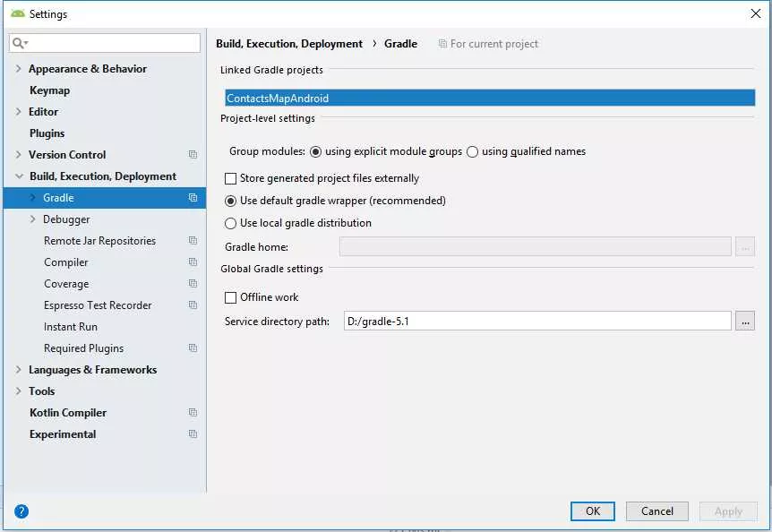Viewport: 772px width, 532px height.
Task: Expand the Debugger subsection arrow
Action: 32,219
